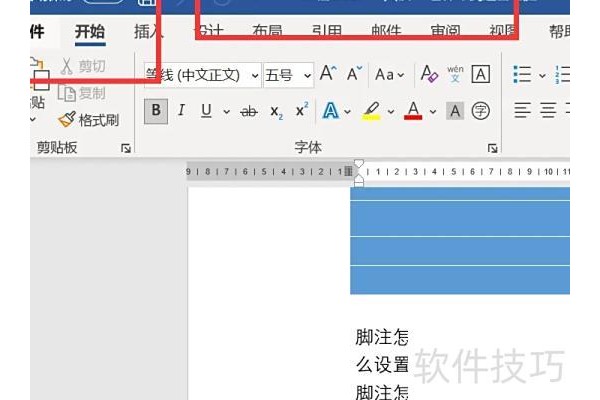Click the text effects A icon

coord(330,111)
